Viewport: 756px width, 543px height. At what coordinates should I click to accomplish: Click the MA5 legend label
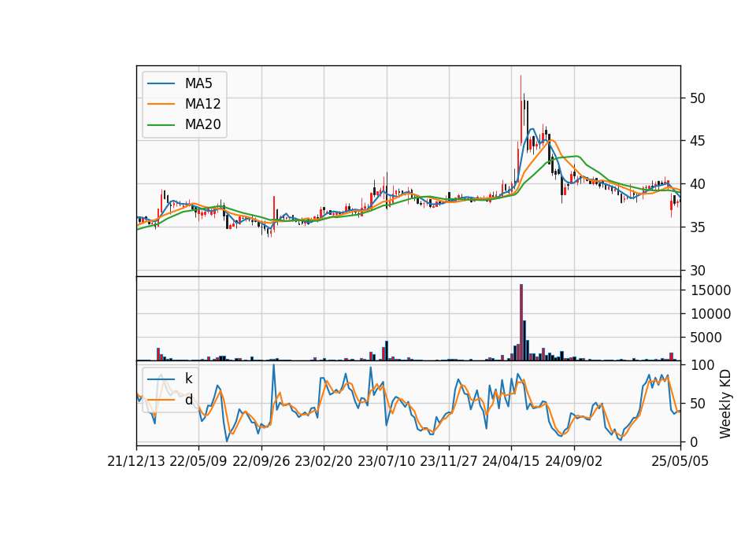(x=198, y=83)
